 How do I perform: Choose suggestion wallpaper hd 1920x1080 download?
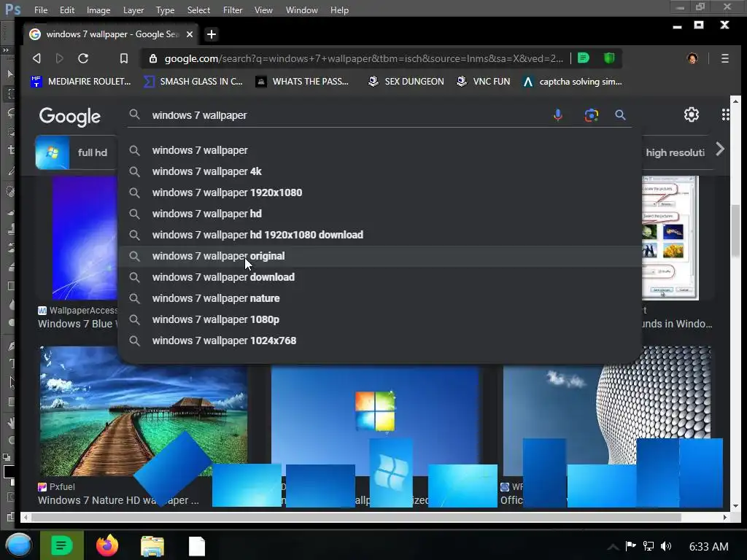pos(379,235)
